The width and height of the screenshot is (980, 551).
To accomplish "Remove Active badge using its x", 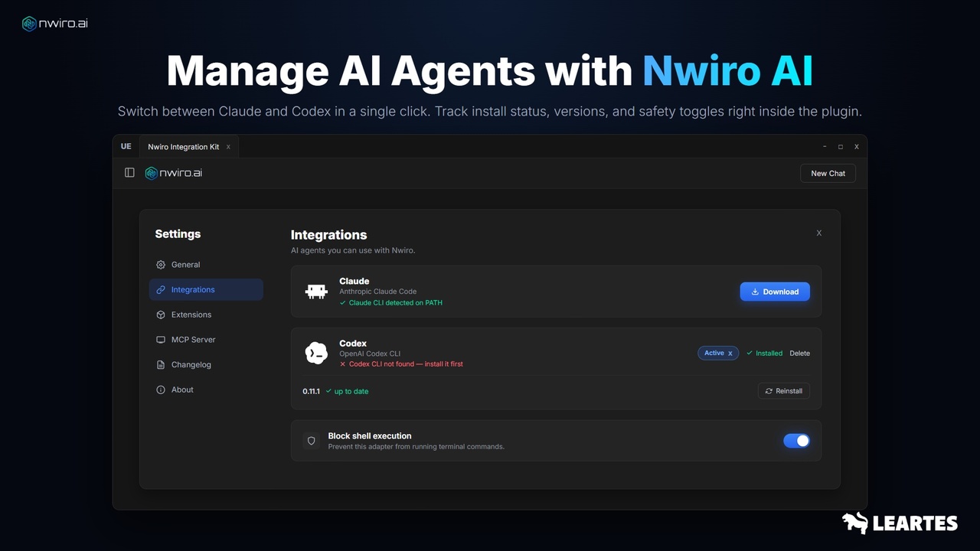I will pyautogui.click(x=730, y=354).
